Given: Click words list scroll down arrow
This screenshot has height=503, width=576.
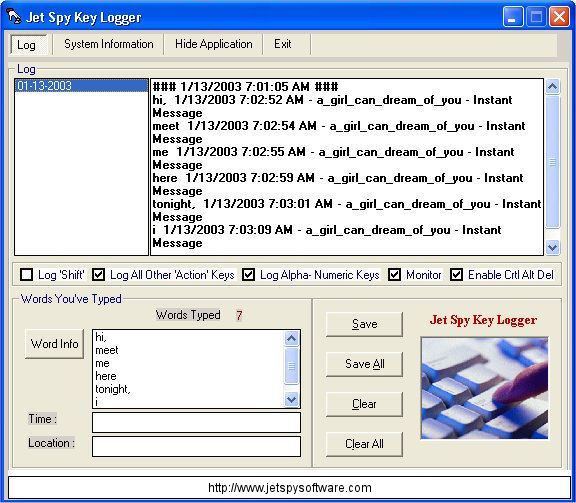Looking at the screenshot, I should [292, 399].
